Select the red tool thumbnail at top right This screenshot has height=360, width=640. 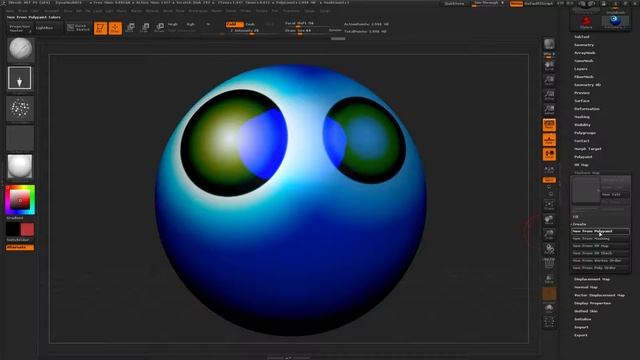coord(586,21)
